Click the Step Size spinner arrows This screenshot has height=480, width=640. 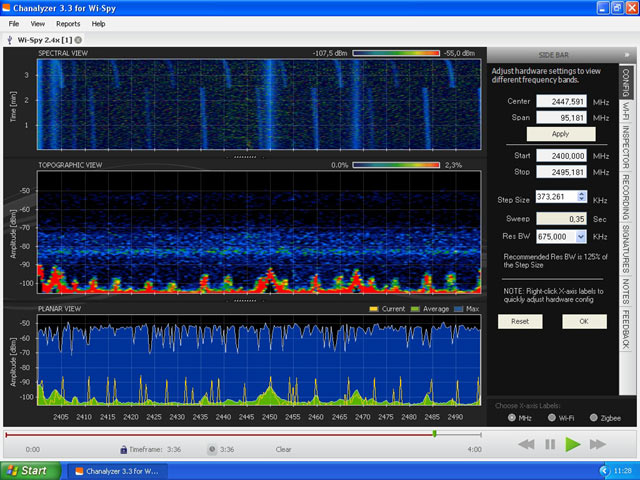(582, 197)
